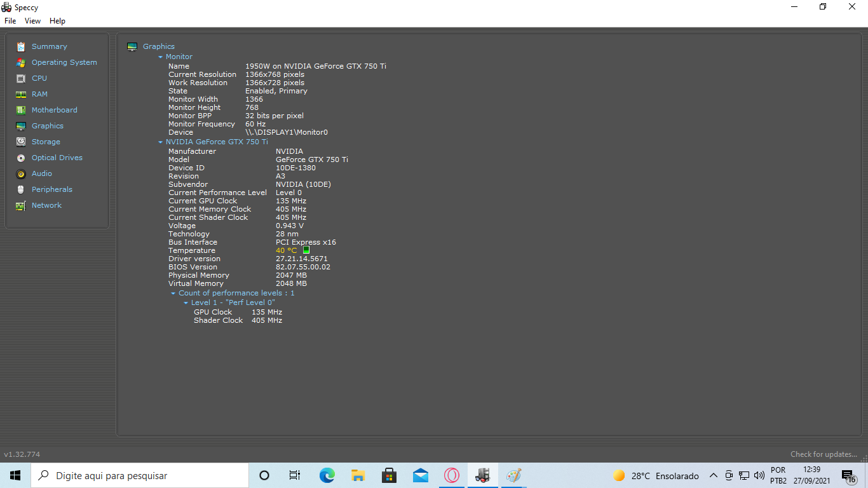The height and width of the screenshot is (488, 868).
Task: Open the Help menu
Action: coord(57,21)
